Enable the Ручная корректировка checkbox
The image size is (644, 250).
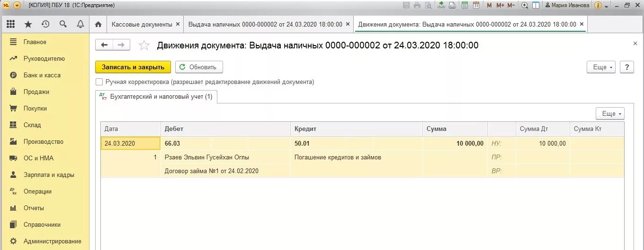pos(99,82)
